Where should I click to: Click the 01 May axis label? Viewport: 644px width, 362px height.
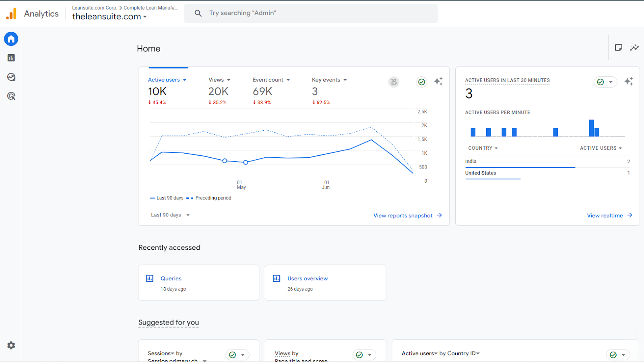tap(241, 185)
